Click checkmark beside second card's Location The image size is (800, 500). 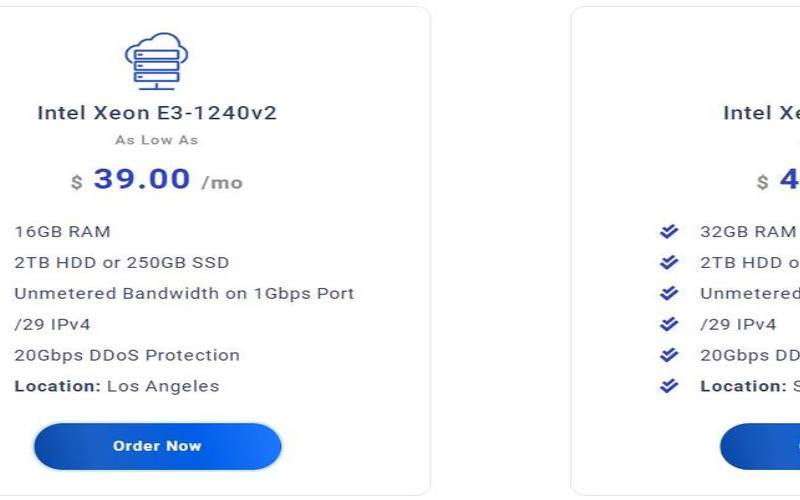pyautogui.click(x=669, y=386)
